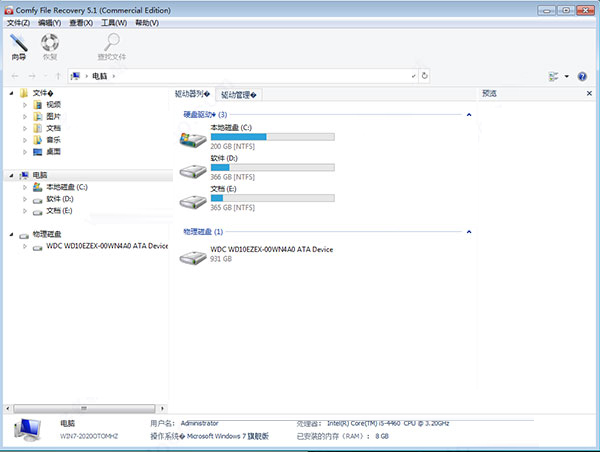This screenshot has width=600, height=452.
Task: Click the computer icon in address bar
Action: point(75,76)
